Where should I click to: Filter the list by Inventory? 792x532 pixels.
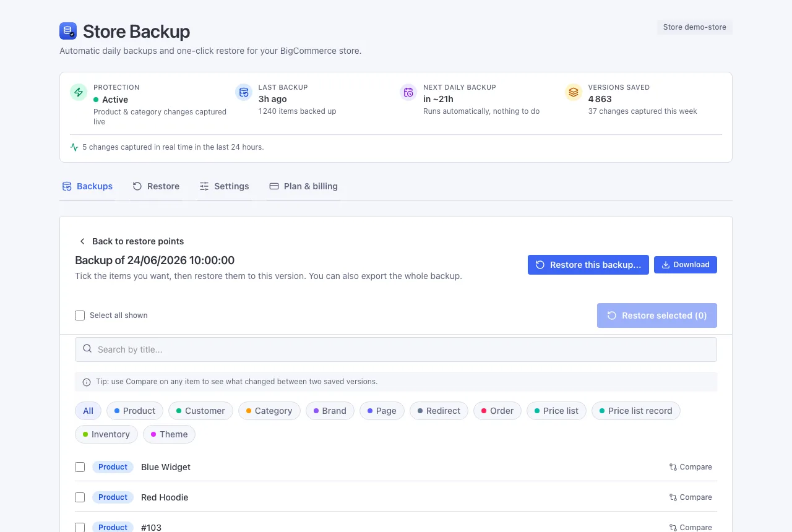click(x=106, y=434)
